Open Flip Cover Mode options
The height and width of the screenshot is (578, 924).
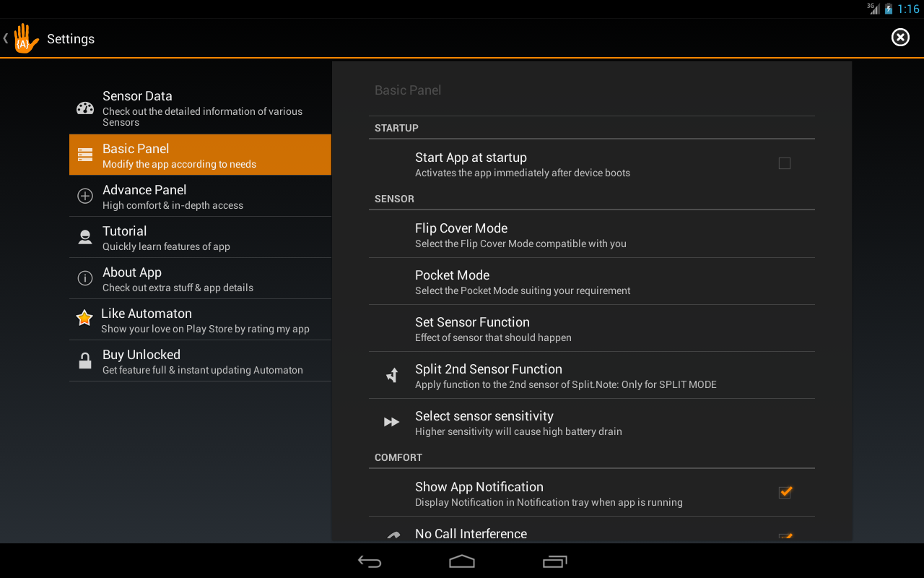click(x=592, y=234)
